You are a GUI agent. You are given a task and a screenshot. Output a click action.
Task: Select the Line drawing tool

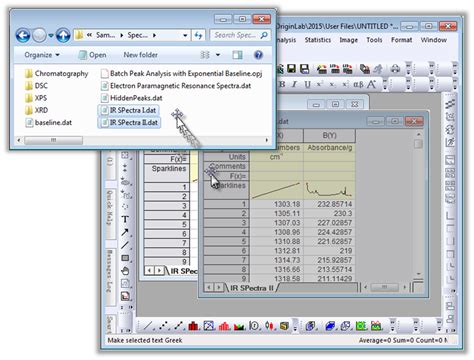click(125, 245)
